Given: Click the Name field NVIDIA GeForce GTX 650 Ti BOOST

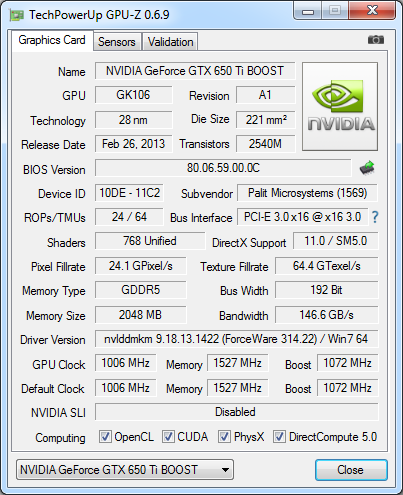Looking at the screenshot, I should pos(195,71).
